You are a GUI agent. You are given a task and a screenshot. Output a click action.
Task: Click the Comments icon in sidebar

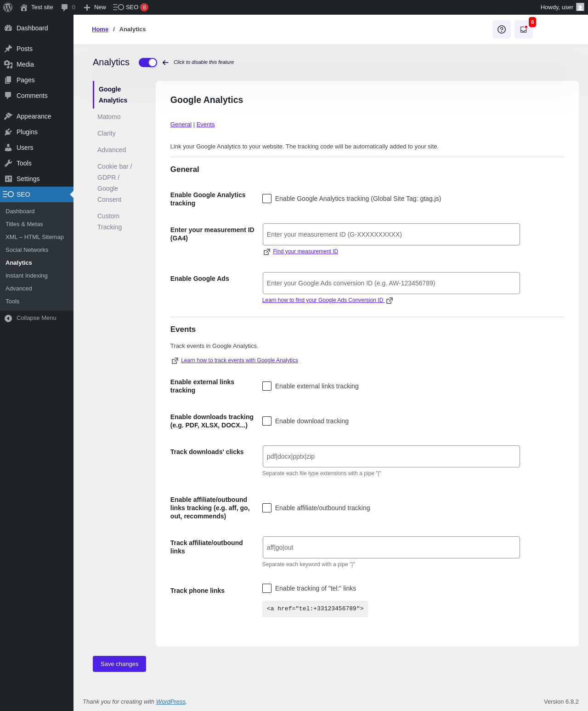point(8,96)
